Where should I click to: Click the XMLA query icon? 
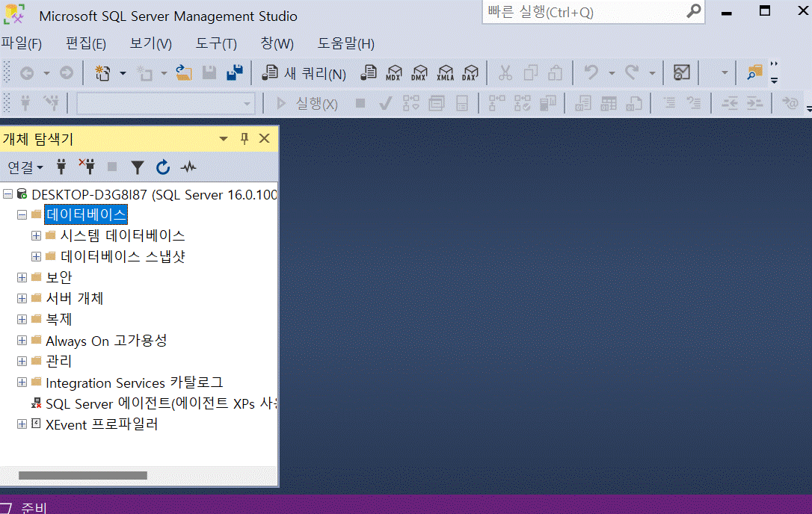(446, 73)
